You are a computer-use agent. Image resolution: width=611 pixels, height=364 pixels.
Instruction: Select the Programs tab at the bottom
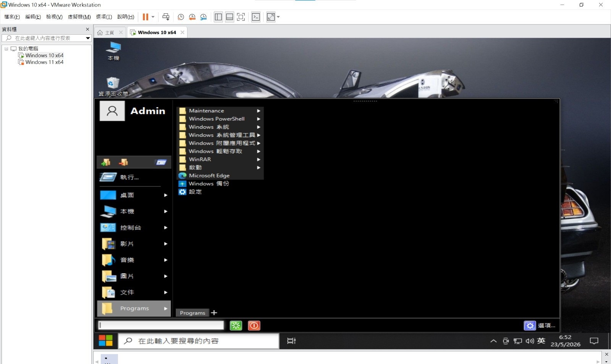[x=192, y=313]
